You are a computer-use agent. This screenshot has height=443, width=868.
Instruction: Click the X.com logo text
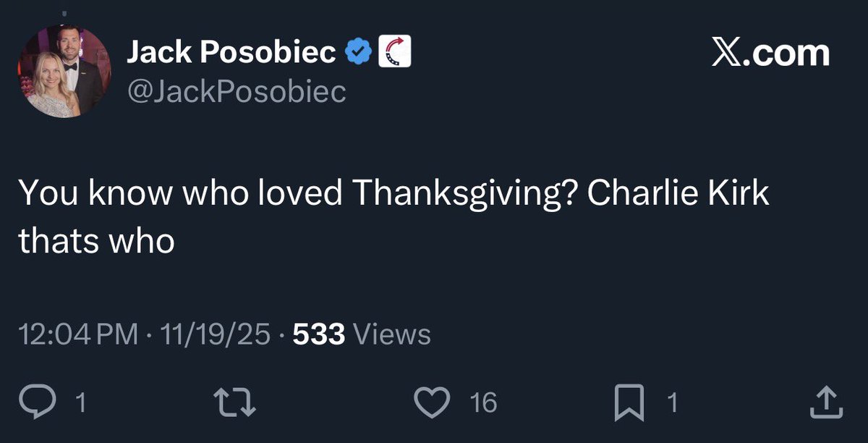coord(770,54)
